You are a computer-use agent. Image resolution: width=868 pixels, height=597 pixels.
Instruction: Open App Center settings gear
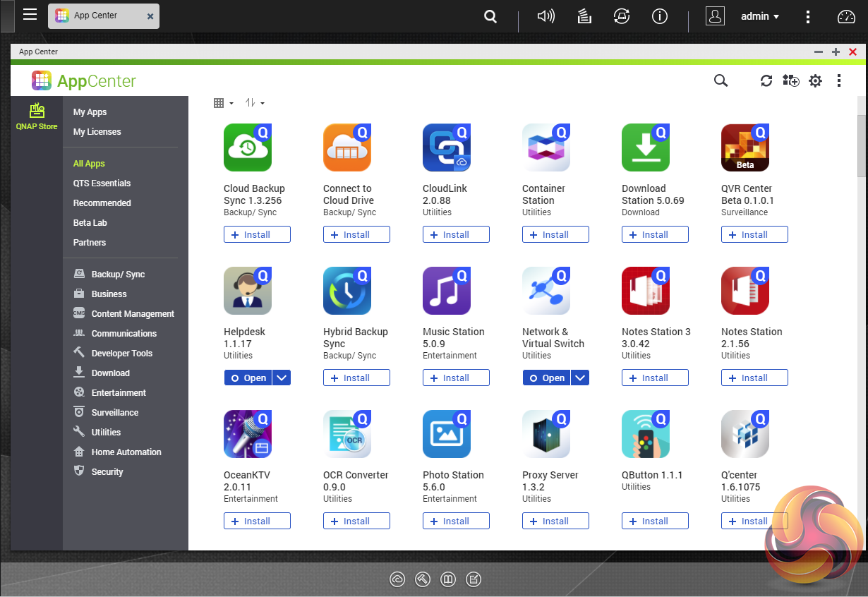click(815, 81)
